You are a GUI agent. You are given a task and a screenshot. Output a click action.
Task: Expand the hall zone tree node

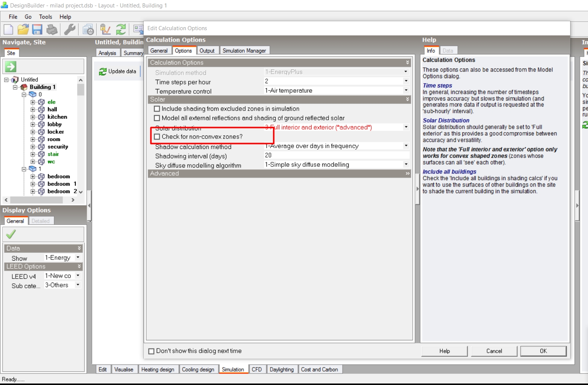pyautogui.click(x=33, y=109)
